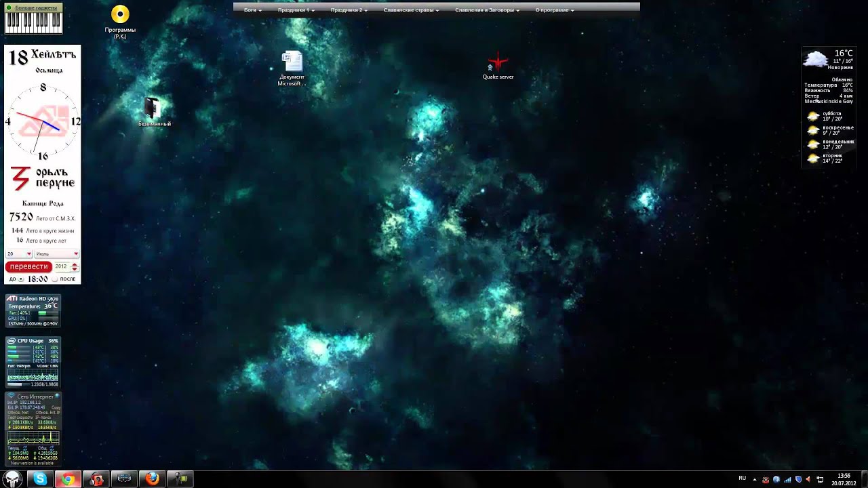
Task: Open the Боги menu
Action: click(x=252, y=10)
